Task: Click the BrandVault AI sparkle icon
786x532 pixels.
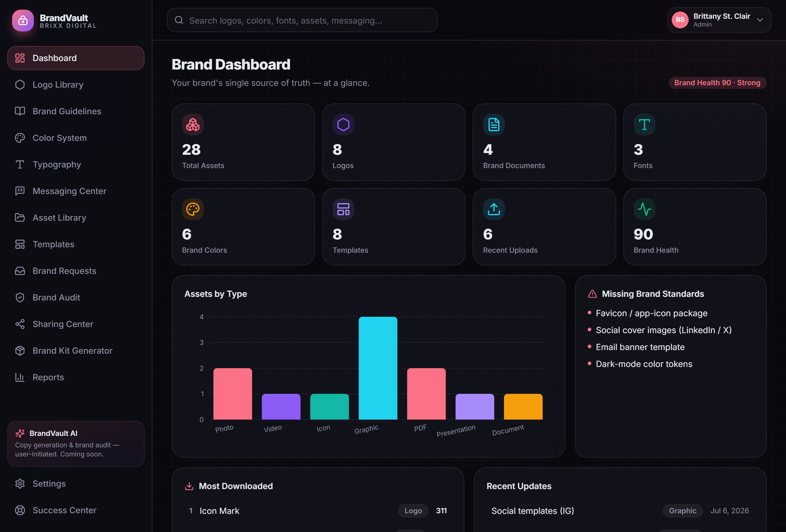Action: 20,433
